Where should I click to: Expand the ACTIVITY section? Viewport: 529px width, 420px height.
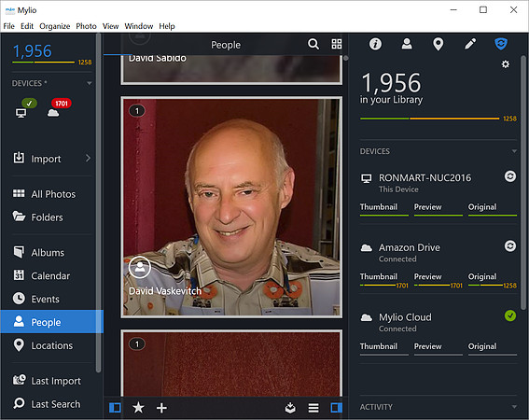(514, 407)
